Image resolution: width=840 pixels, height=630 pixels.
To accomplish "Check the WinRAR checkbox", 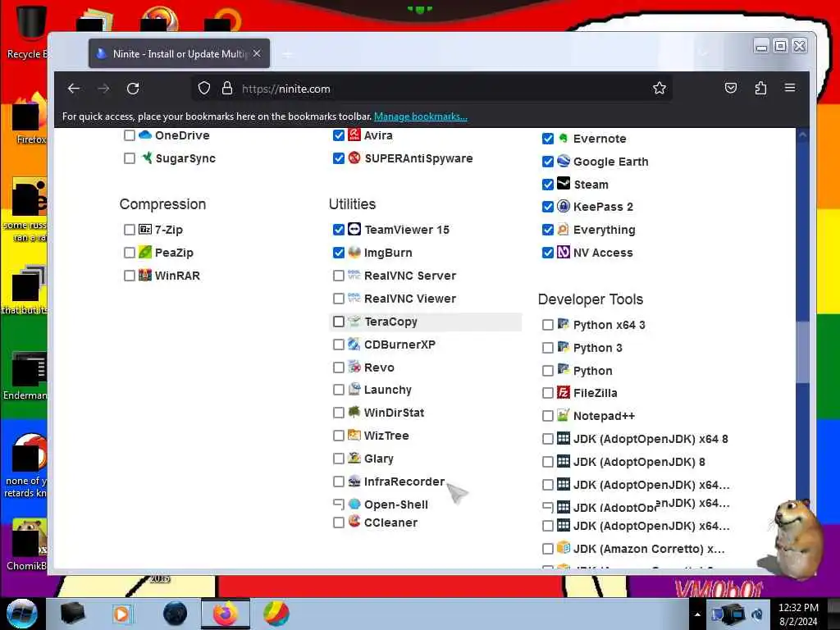I will [129, 276].
